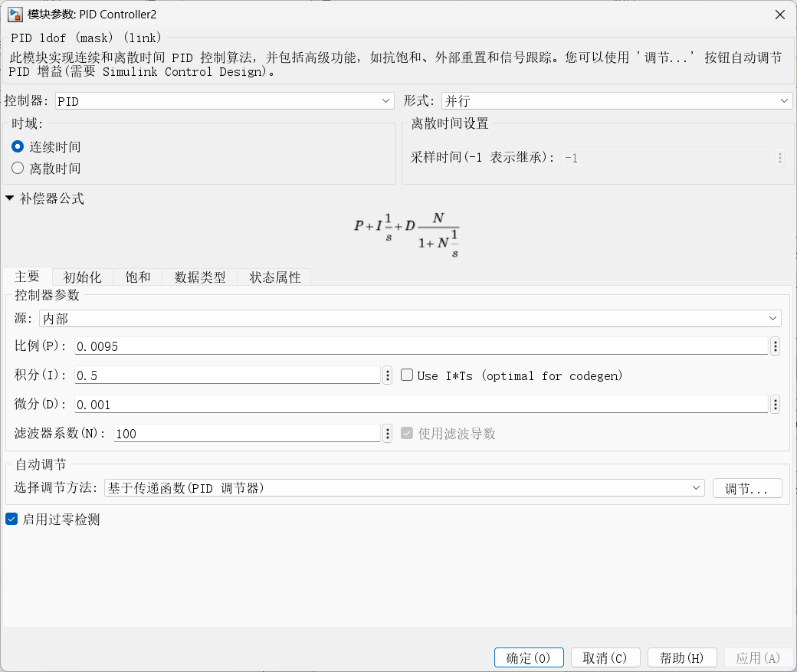This screenshot has height=672, width=797.
Task: Select the 离散时间 radio button
Action: tap(18, 168)
